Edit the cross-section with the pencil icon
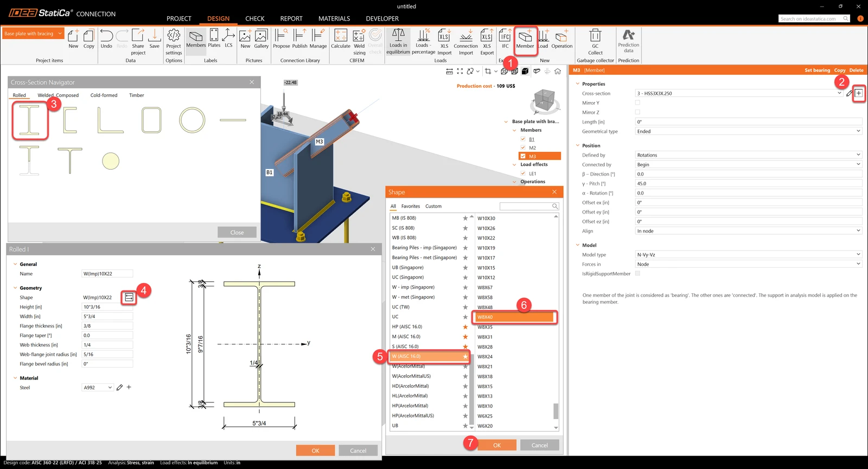Viewport: 868px width, 469px height. click(x=849, y=93)
